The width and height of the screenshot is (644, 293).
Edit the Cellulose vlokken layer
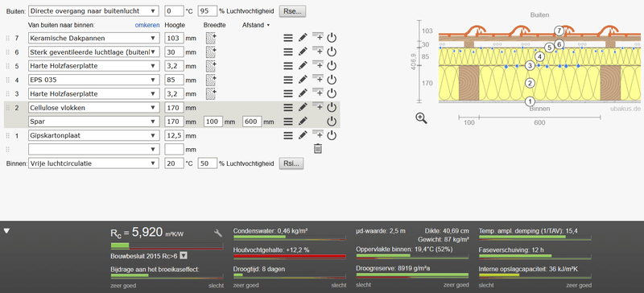[303, 108]
